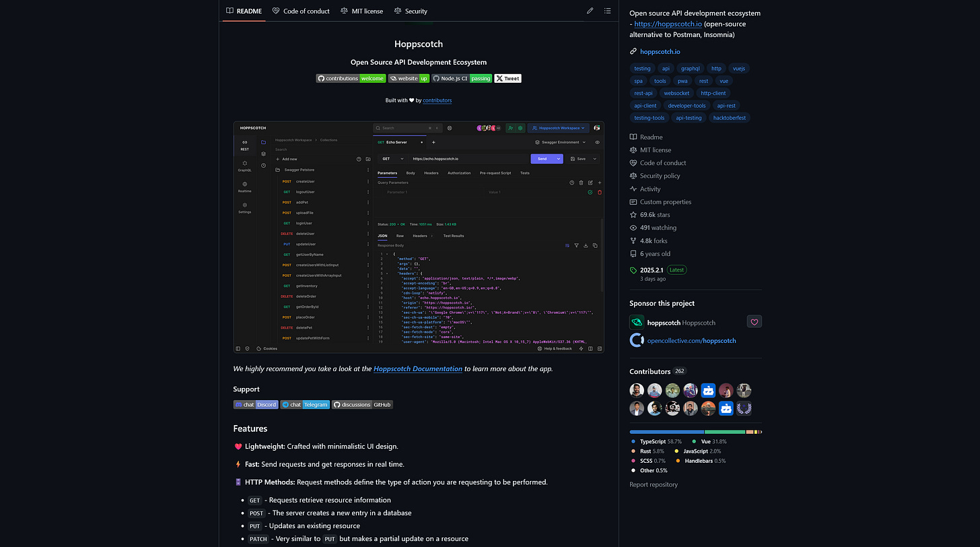
Task: Select the api-rest topic tag
Action: [x=727, y=106]
